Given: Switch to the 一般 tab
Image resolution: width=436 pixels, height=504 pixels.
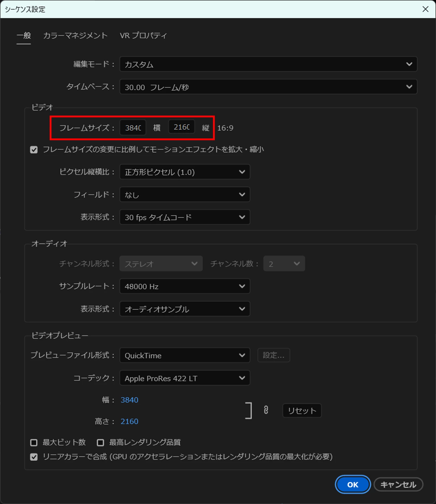Looking at the screenshot, I should (x=24, y=36).
